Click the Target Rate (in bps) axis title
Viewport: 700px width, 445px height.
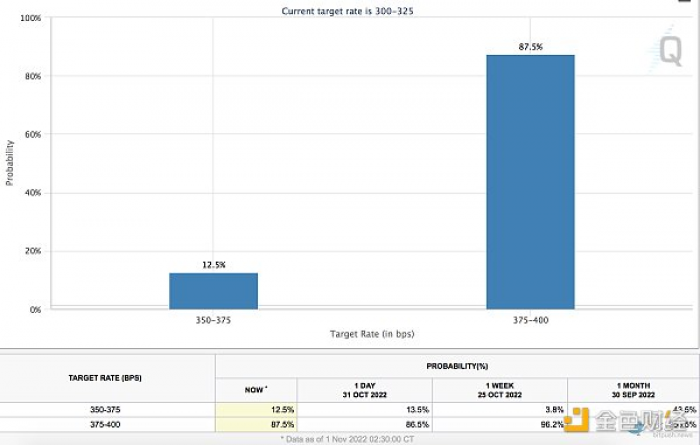(372, 334)
